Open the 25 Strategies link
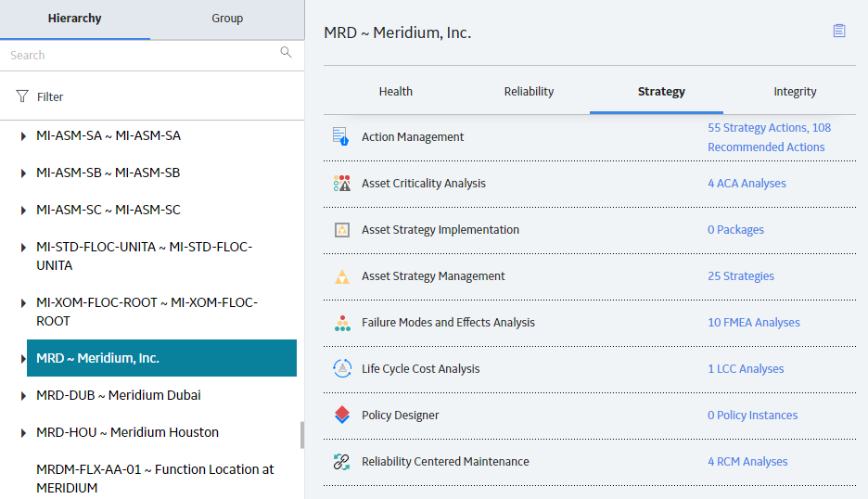Viewport: 868px width, 499px height. (x=741, y=276)
